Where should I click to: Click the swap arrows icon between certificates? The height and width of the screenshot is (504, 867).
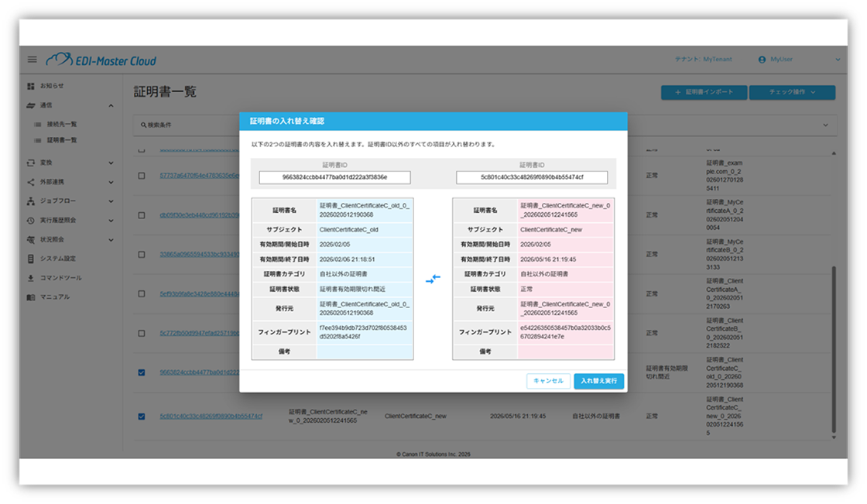click(x=433, y=279)
